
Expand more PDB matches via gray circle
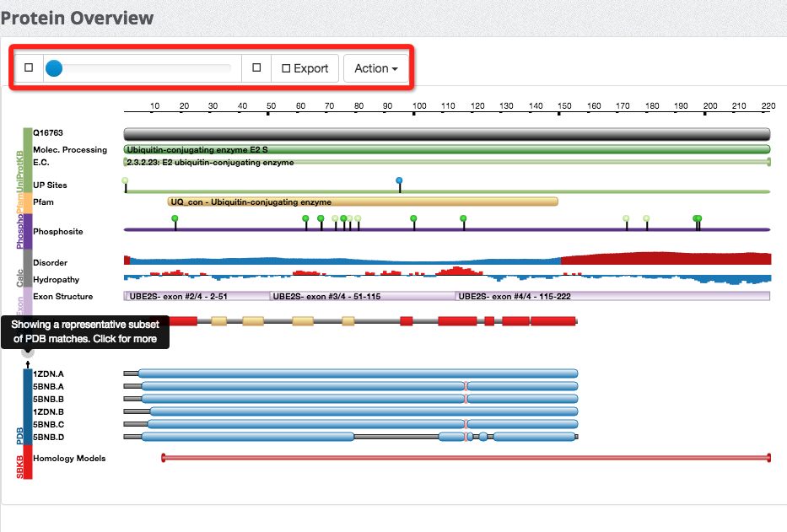pos(27,352)
